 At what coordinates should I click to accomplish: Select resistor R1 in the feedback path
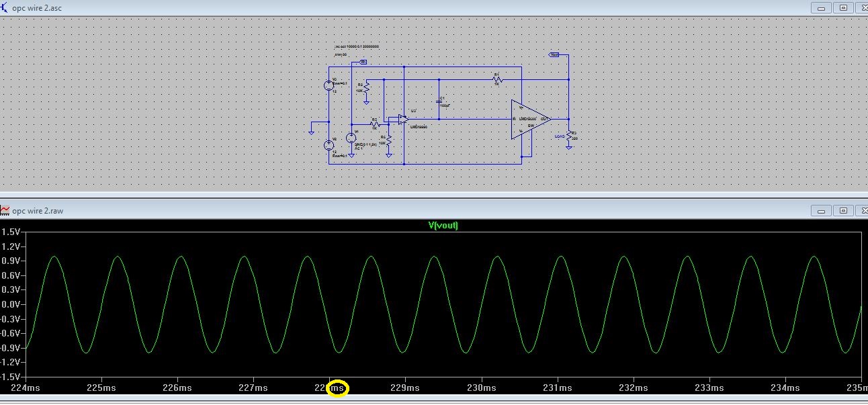point(497,79)
